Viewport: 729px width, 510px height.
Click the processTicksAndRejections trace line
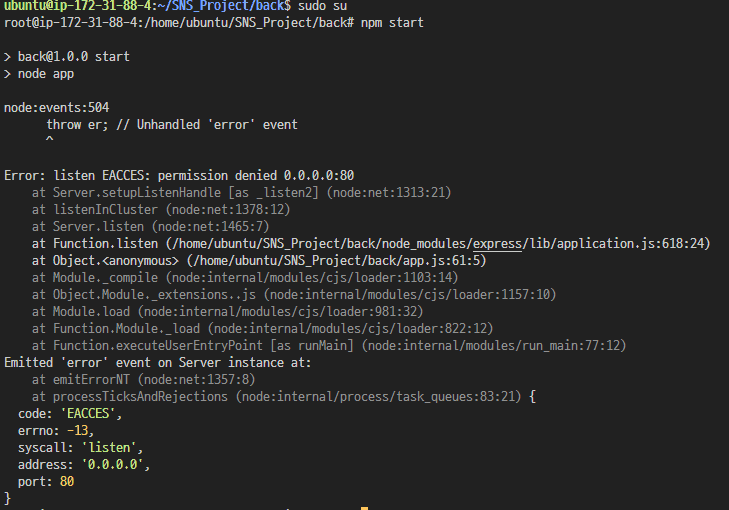284,397
